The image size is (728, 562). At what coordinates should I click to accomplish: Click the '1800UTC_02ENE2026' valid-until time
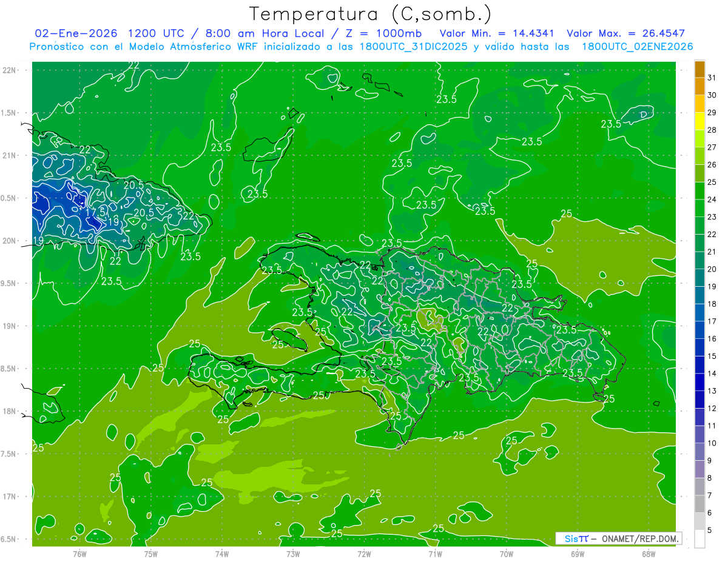pos(637,47)
